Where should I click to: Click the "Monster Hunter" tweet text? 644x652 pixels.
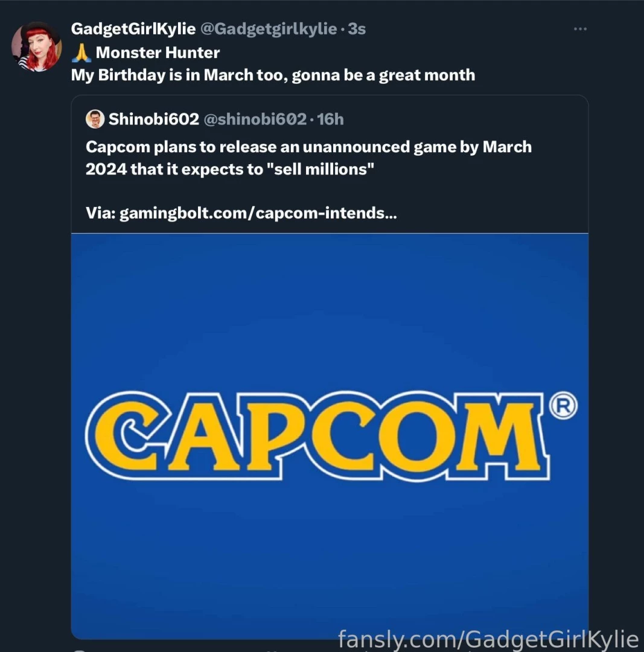[158, 53]
